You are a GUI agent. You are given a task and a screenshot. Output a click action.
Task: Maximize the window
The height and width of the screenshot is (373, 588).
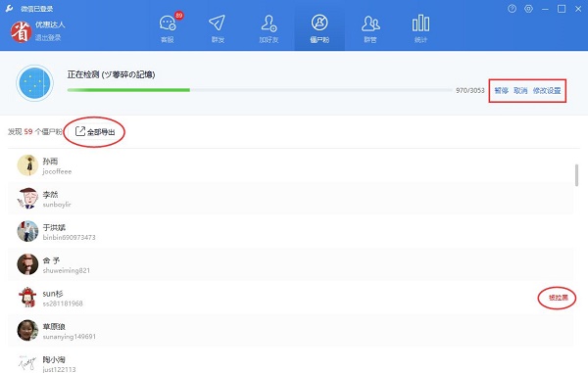(562, 9)
